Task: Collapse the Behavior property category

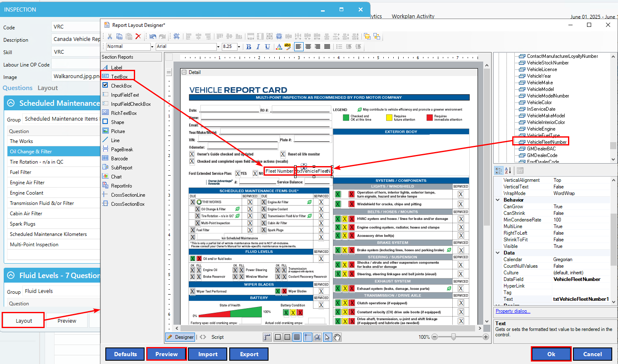Action: pos(498,200)
